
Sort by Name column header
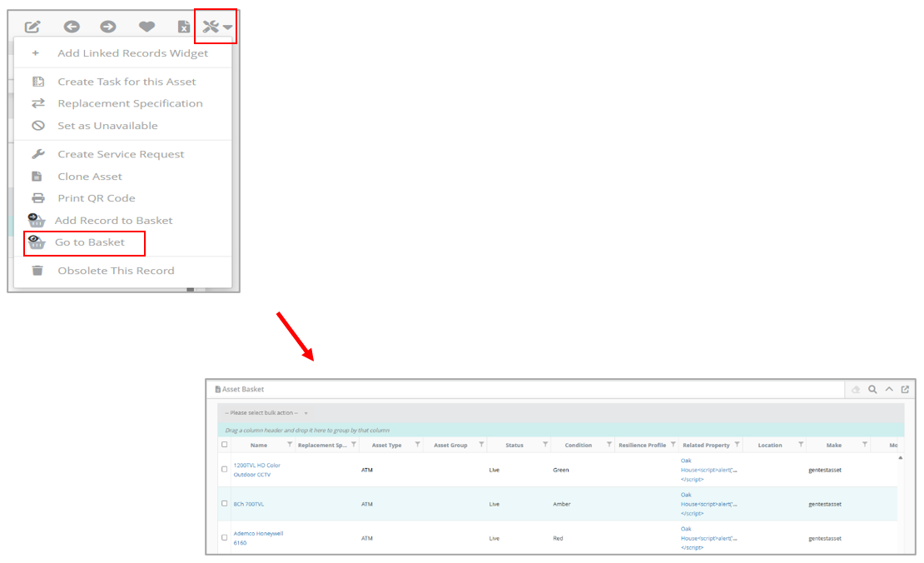[259, 445]
